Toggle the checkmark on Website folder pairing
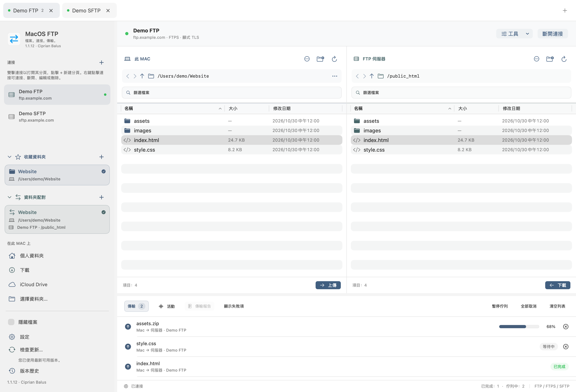Viewport: 576px width, 392px height. click(x=104, y=212)
